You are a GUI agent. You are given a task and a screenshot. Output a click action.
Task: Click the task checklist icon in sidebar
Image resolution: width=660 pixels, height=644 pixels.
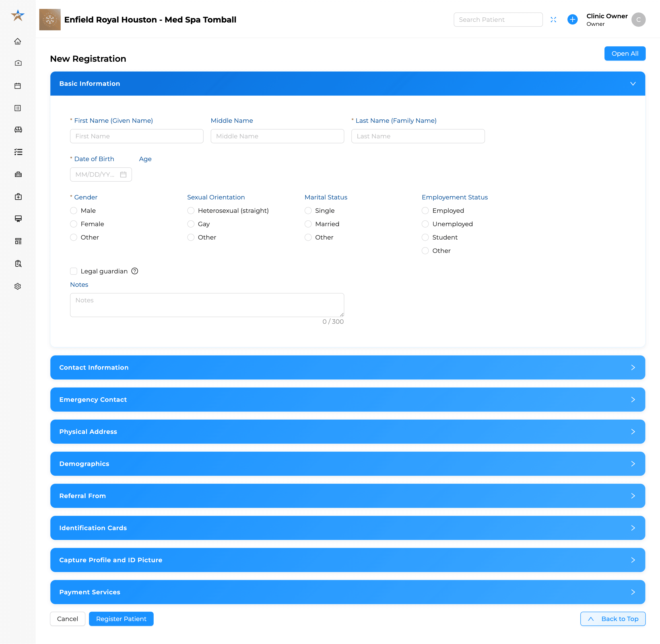coord(18,152)
